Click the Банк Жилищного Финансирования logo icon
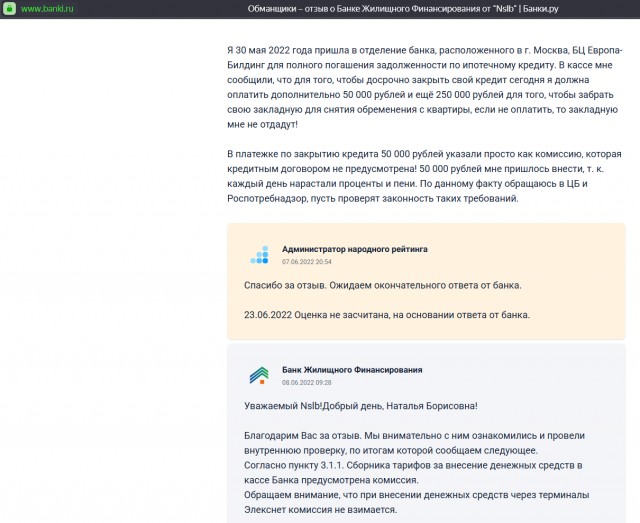The width and height of the screenshot is (640, 523). point(259,376)
